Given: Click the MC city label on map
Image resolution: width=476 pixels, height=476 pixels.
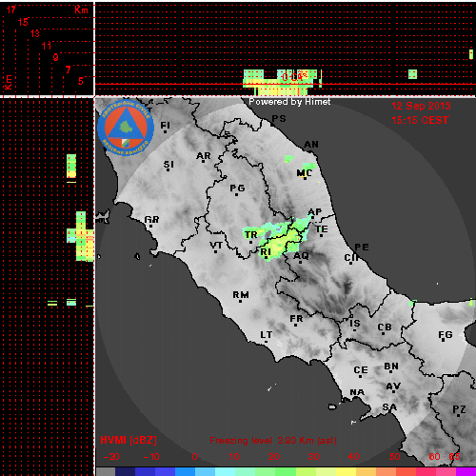Looking at the screenshot, I should [x=305, y=173].
